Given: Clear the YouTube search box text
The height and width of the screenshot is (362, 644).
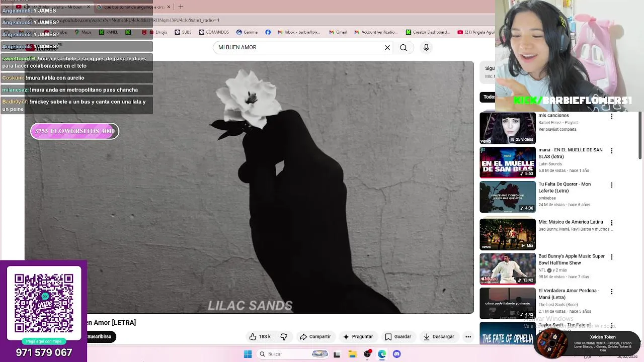Looking at the screenshot, I should [387, 47].
